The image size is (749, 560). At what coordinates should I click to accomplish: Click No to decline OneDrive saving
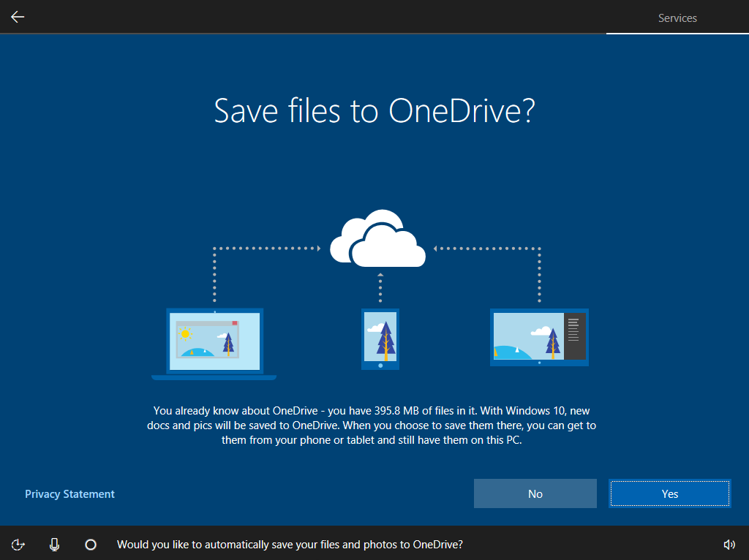[x=535, y=493]
